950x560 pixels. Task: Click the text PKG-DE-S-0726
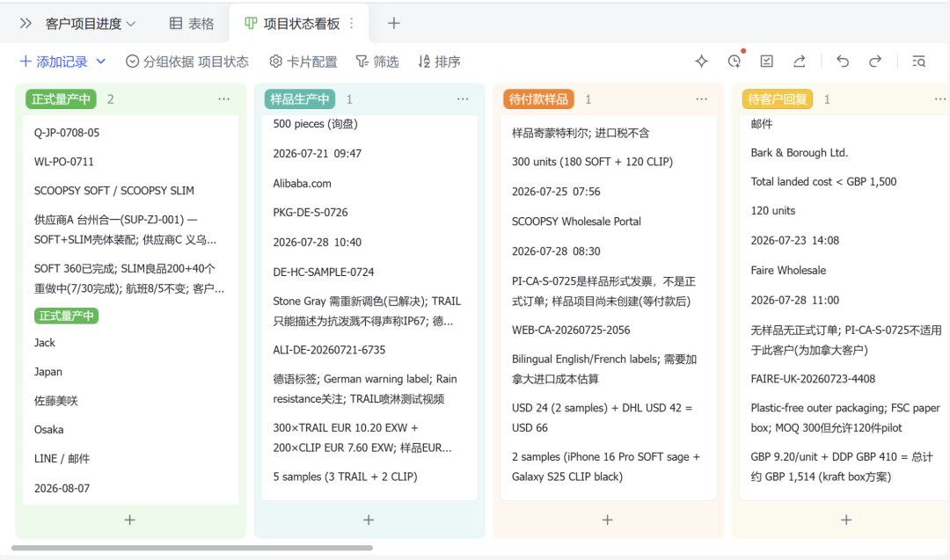tap(311, 213)
